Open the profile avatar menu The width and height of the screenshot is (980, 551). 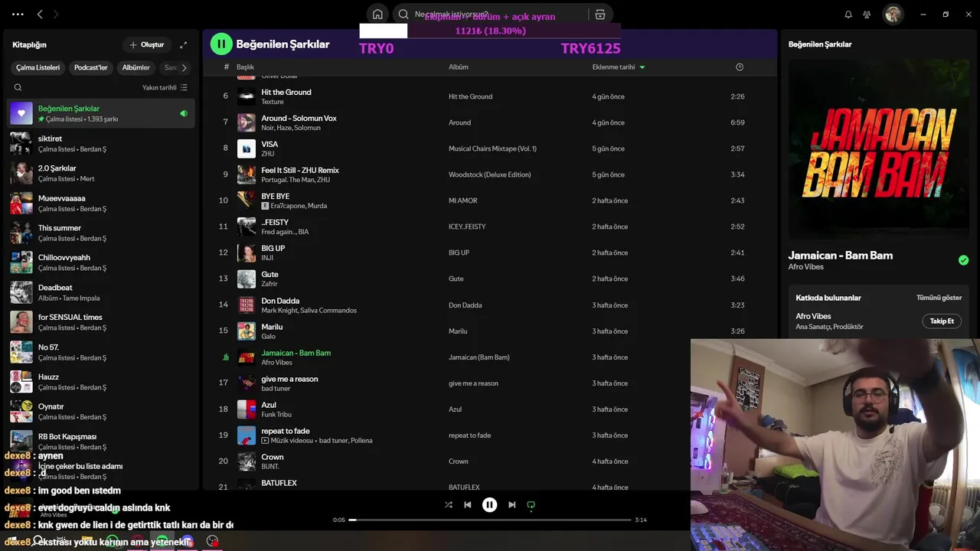(893, 15)
